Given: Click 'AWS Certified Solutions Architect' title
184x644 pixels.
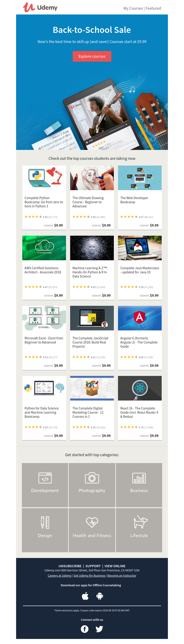Looking at the screenshot, I should pos(43,270).
